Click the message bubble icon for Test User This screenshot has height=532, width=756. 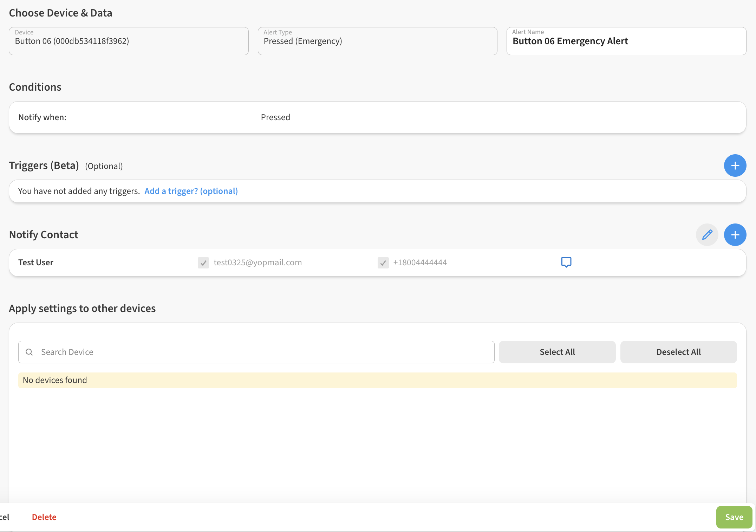pyautogui.click(x=566, y=262)
